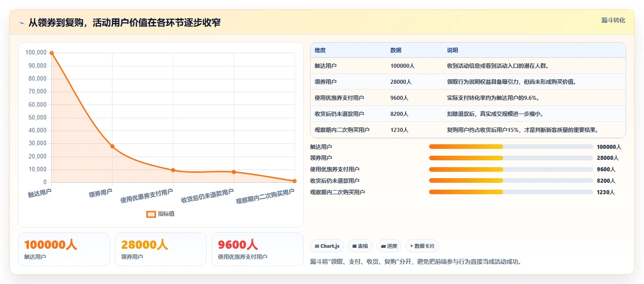Toggle the 指标值 legend color box
The width and height of the screenshot is (644, 284).
151,214
